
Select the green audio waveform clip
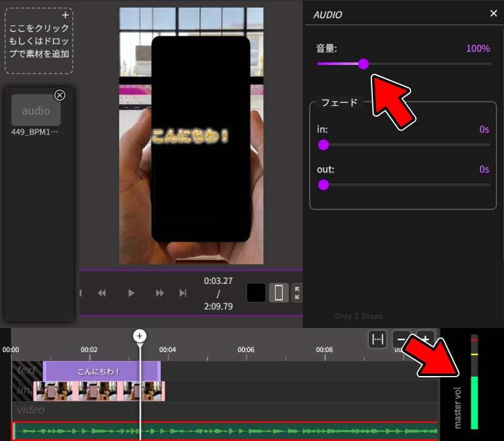pyautogui.click(x=225, y=431)
